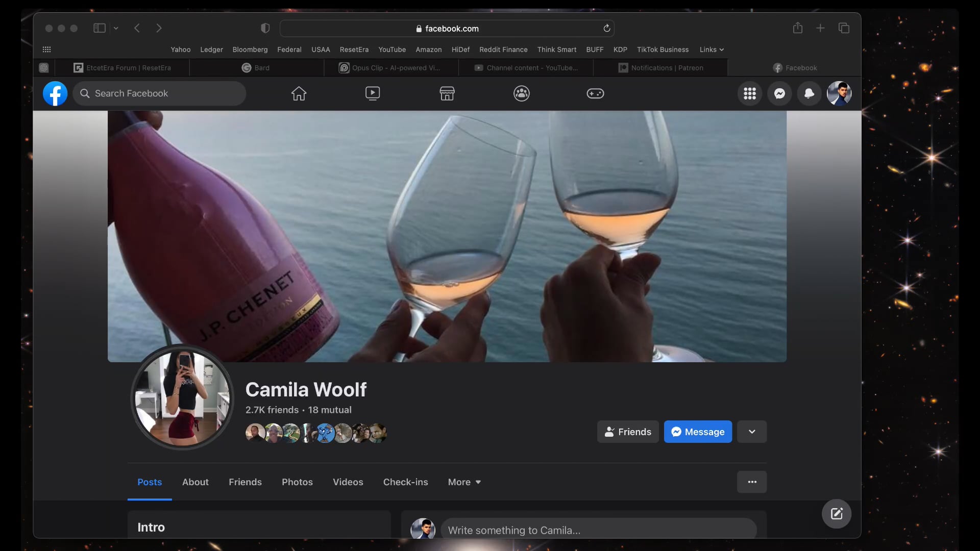The image size is (980, 551).
Task: Expand the Links bookmarks folder
Action: (712, 49)
